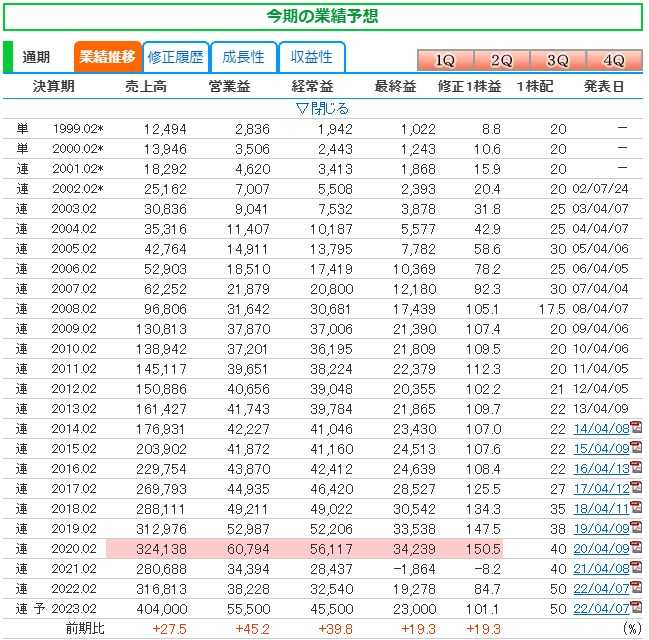Open the 15/04/09 announcement link
The image size is (649, 640).
[601, 449]
